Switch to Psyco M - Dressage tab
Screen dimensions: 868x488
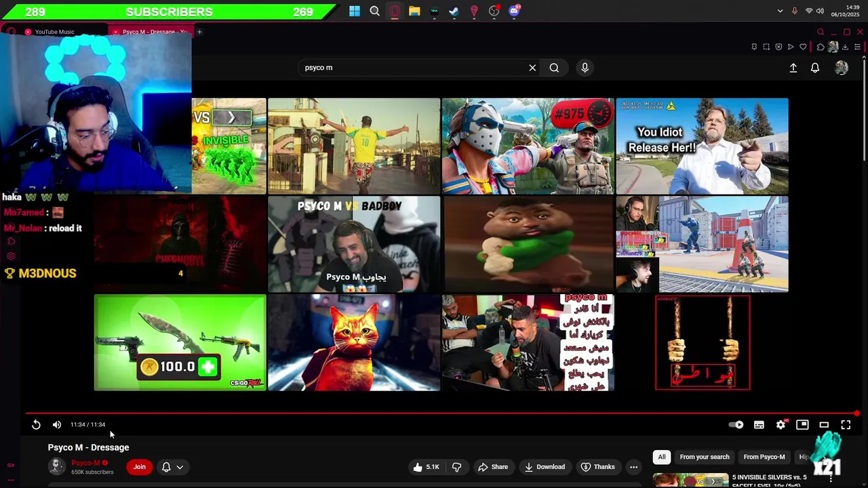click(151, 32)
